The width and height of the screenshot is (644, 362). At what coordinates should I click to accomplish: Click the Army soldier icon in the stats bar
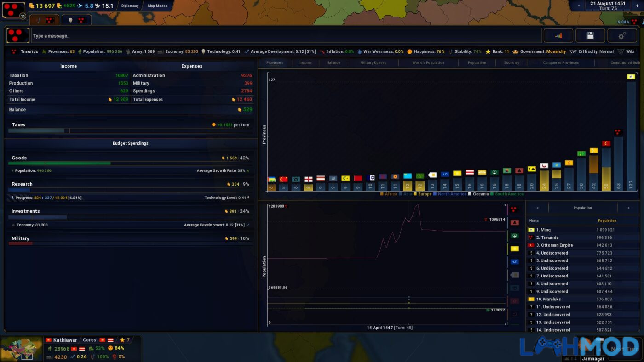(x=128, y=51)
